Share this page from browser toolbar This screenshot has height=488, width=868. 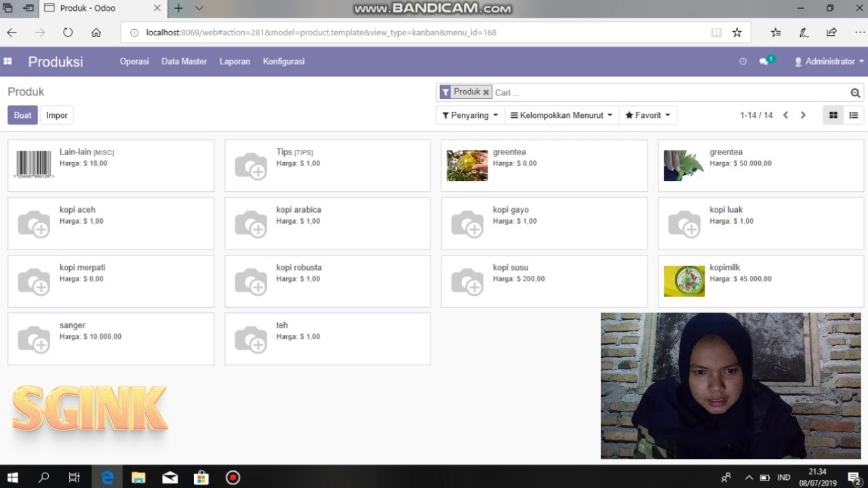[831, 33]
